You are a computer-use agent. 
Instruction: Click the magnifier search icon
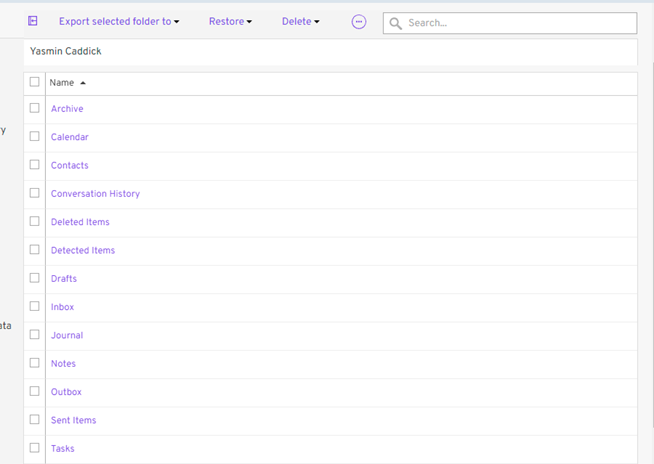pyautogui.click(x=396, y=23)
